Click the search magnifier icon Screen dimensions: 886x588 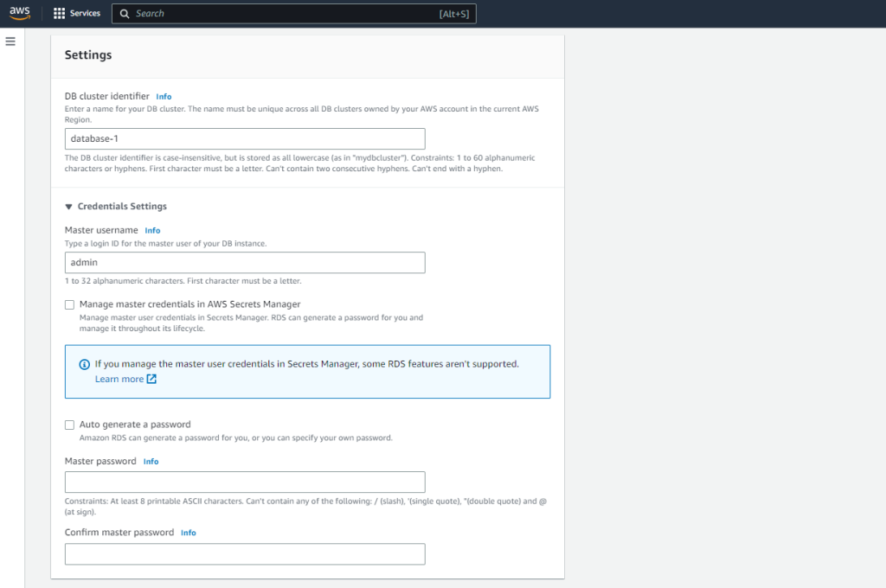[x=125, y=14]
